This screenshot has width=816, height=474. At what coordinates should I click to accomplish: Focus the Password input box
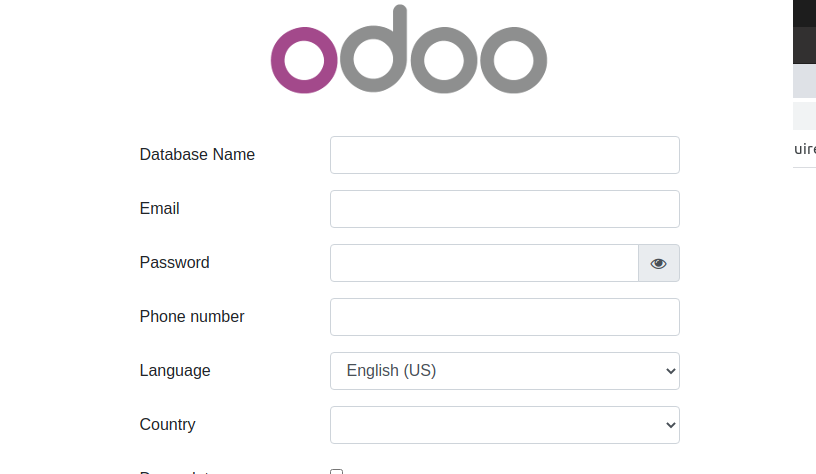point(484,263)
